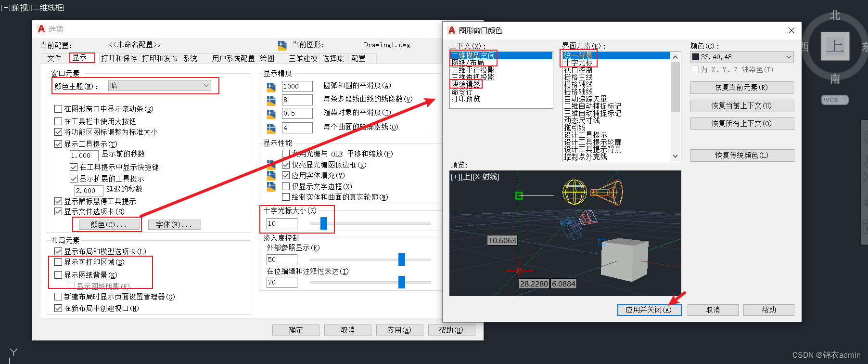Screen dimensions: 868x364
Task: Close the 图形窗口颜色 dialog
Action: tap(791, 30)
